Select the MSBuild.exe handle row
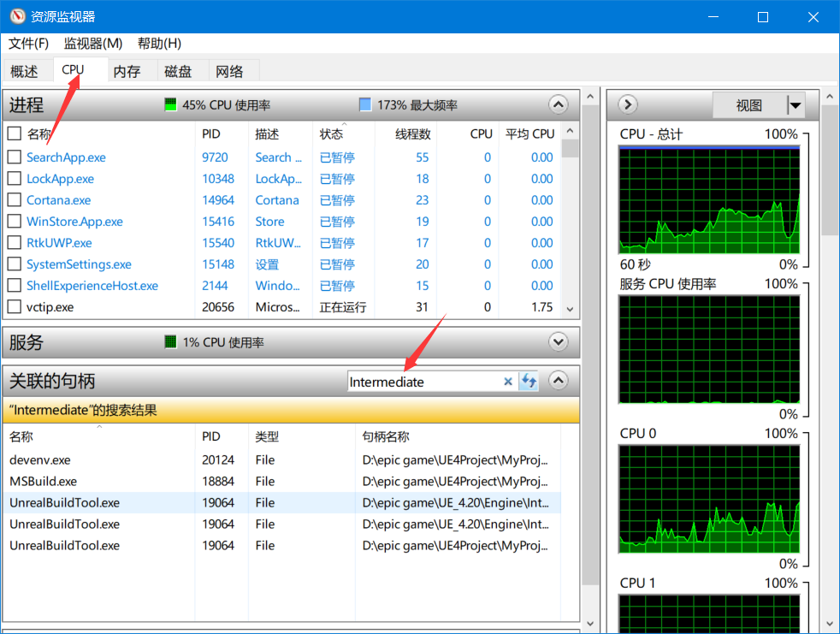 pyautogui.click(x=281, y=481)
